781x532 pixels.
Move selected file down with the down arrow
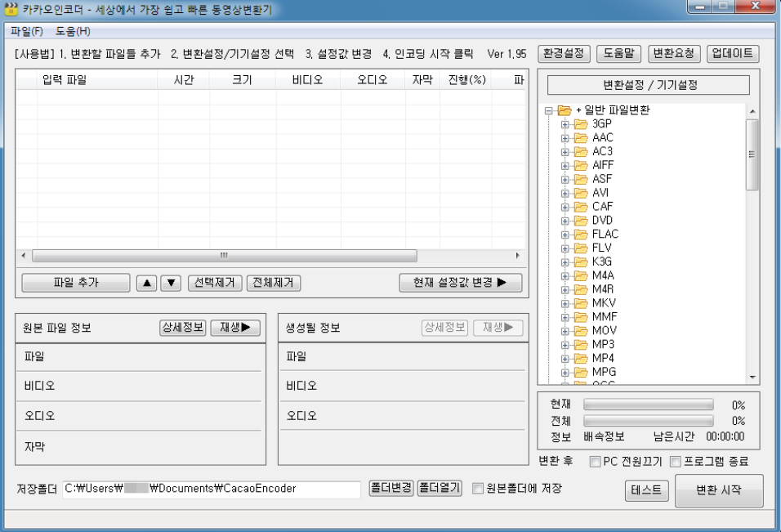pyautogui.click(x=171, y=283)
